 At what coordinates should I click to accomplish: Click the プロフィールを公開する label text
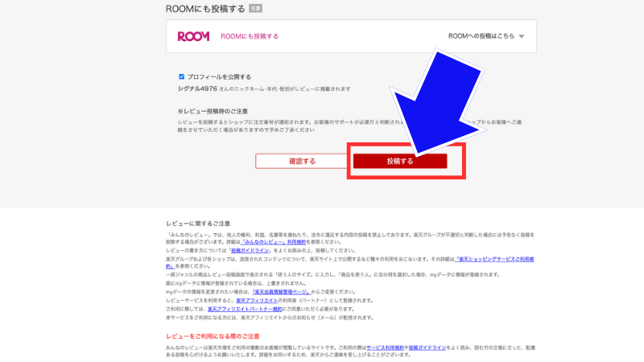219,76
